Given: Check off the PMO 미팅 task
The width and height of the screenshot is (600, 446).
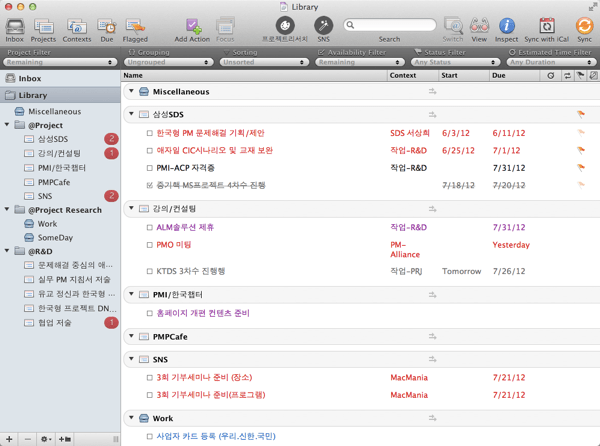Looking at the screenshot, I should (x=150, y=245).
